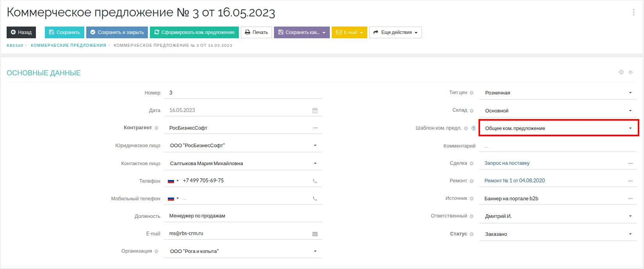Viewport: 644px width, 269px height.
Task: Expand the Тип цен dropdown
Action: coord(630,93)
